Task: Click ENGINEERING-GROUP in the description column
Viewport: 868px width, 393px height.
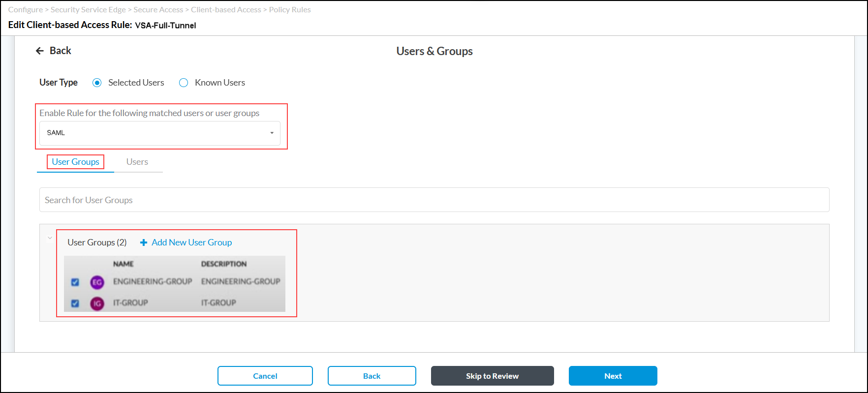Action: coord(241,281)
